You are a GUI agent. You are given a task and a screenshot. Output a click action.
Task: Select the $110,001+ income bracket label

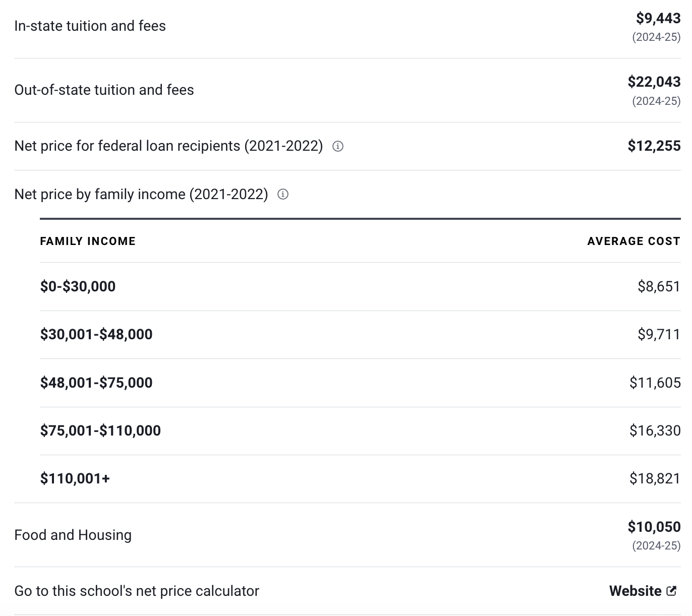75,478
